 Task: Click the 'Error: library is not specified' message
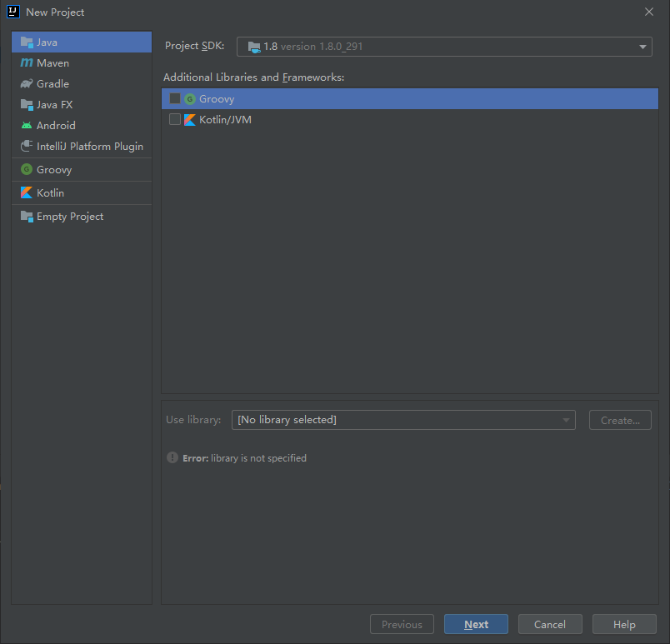244,458
